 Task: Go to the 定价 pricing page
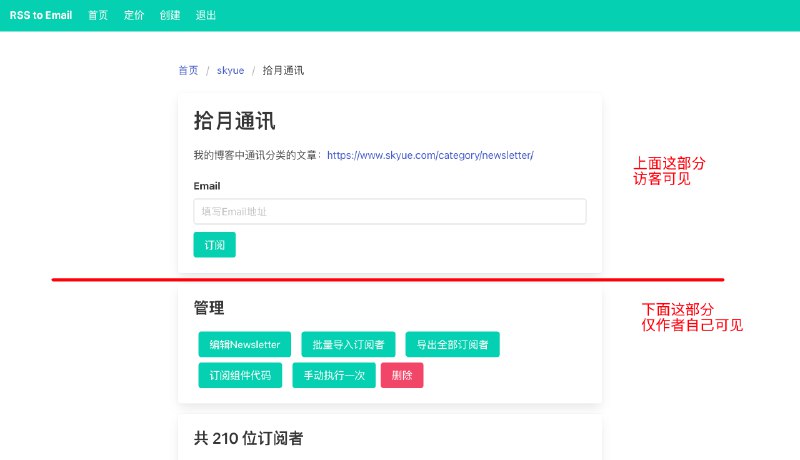pos(134,16)
